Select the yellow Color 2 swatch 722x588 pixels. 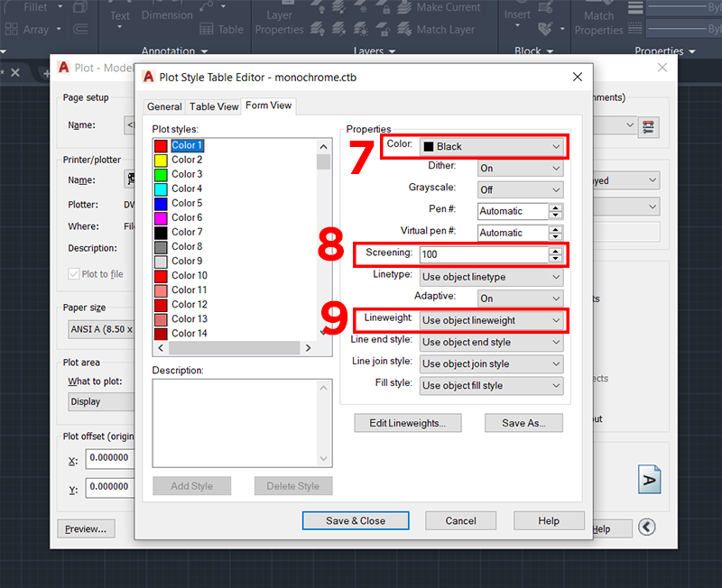(161, 160)
